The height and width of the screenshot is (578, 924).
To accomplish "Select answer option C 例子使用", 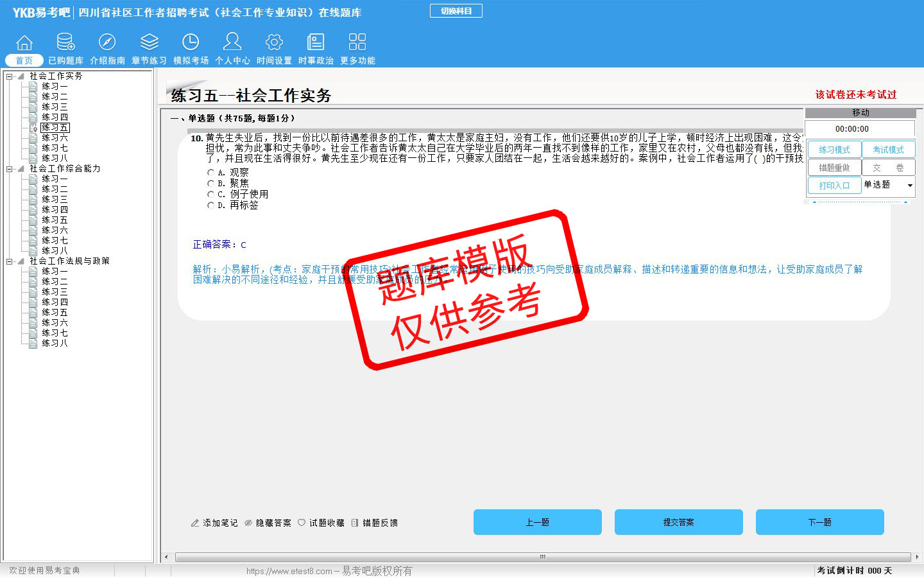I will (210, 194).
